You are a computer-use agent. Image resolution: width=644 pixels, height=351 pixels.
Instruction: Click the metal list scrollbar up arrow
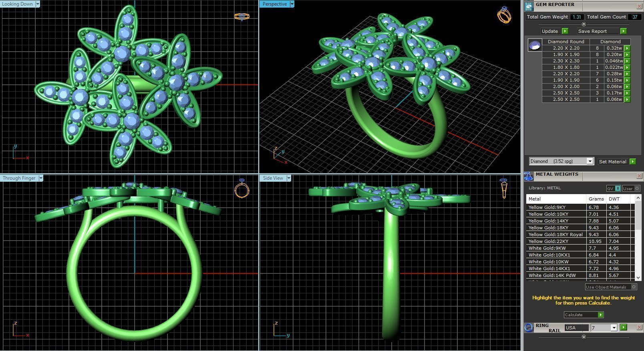coord(638,197)
